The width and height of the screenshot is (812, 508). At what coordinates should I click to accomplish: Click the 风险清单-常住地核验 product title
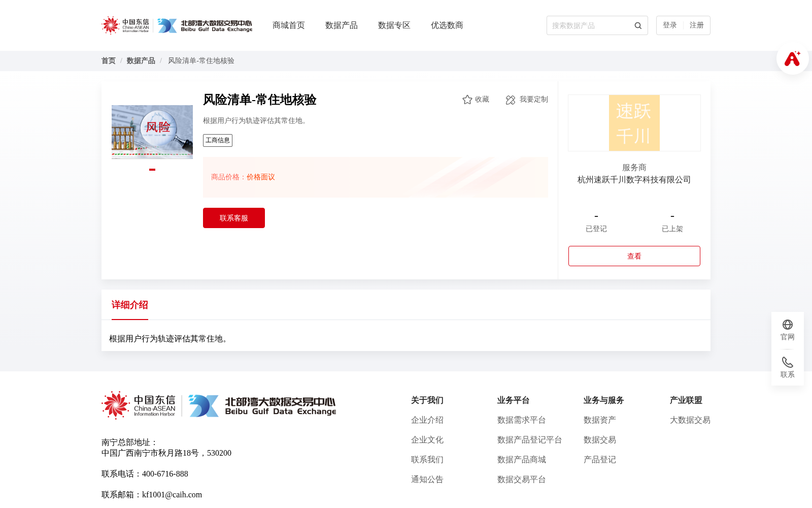tap(260, 100)
